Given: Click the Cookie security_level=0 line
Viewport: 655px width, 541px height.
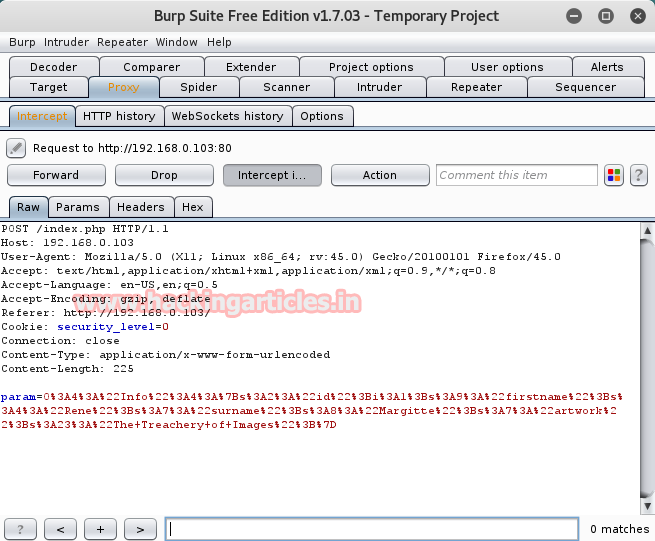Looking at the screenshot, I should click(85, 327).
